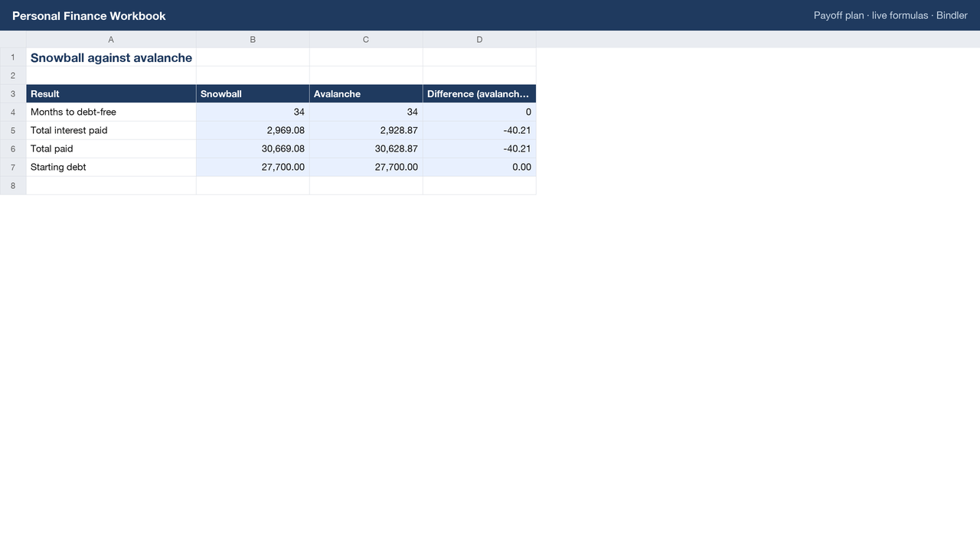Click the 'Snowball' column header cell
Screen dimensions: 980x551
[x=253, y=94]
